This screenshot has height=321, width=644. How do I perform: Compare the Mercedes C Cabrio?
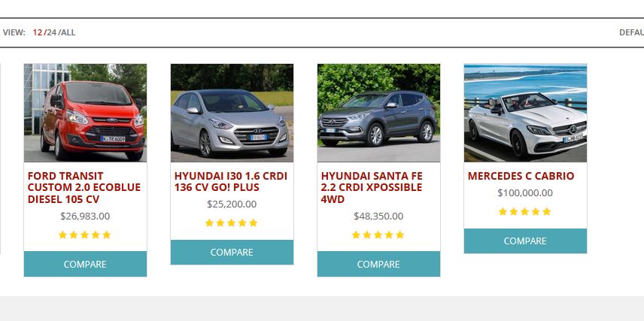pyautogui.click(x=525, y=241)
